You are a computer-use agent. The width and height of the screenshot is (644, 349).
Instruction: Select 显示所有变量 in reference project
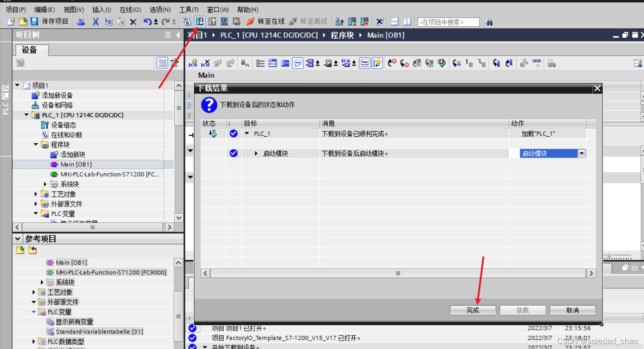click(x=74, y=322)
